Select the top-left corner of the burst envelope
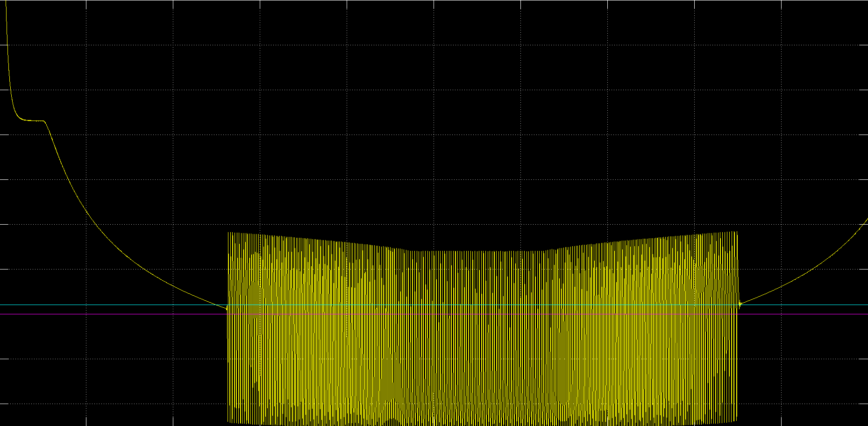The width and height of the screenshot is (868, 426). point(228,233)
